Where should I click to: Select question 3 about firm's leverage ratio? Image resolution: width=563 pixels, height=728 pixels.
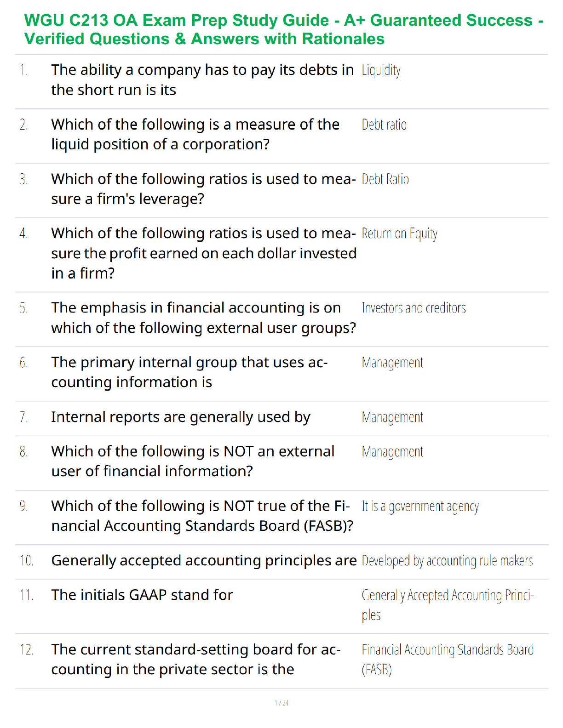point(203,189)
